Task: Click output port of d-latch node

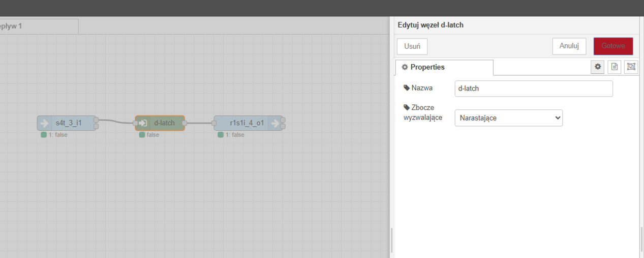Action: (x=185, y=123)
